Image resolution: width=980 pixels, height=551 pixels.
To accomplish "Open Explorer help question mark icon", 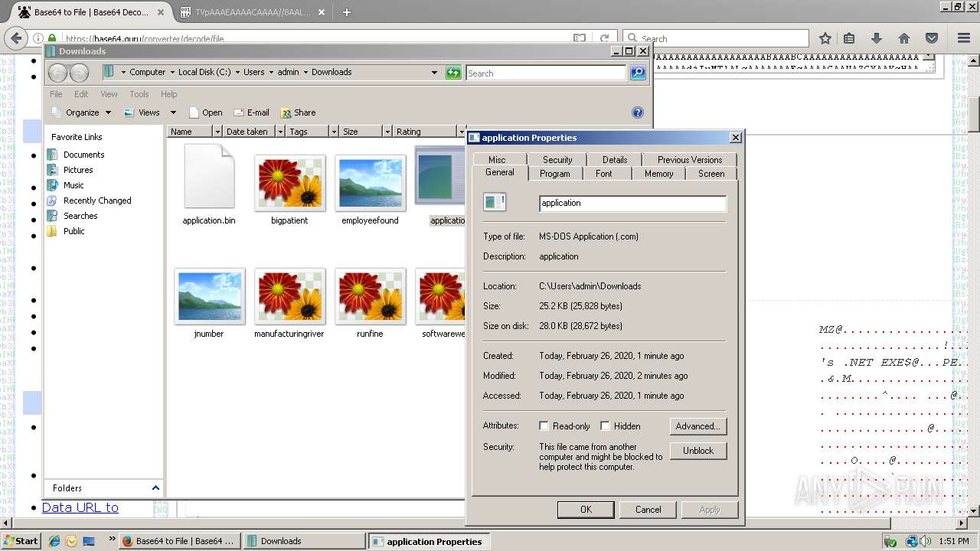I will [x=638, y=112].
